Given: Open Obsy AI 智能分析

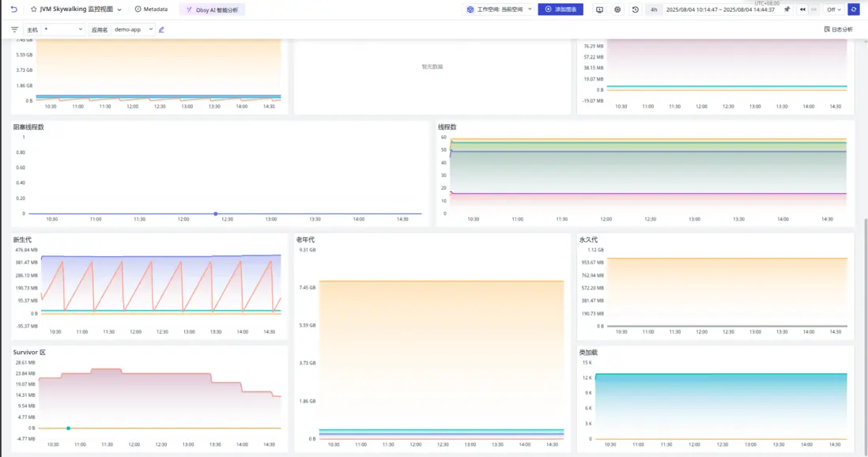Looking at the screenshot, I should pyautogui.click(x=212, y=9).
